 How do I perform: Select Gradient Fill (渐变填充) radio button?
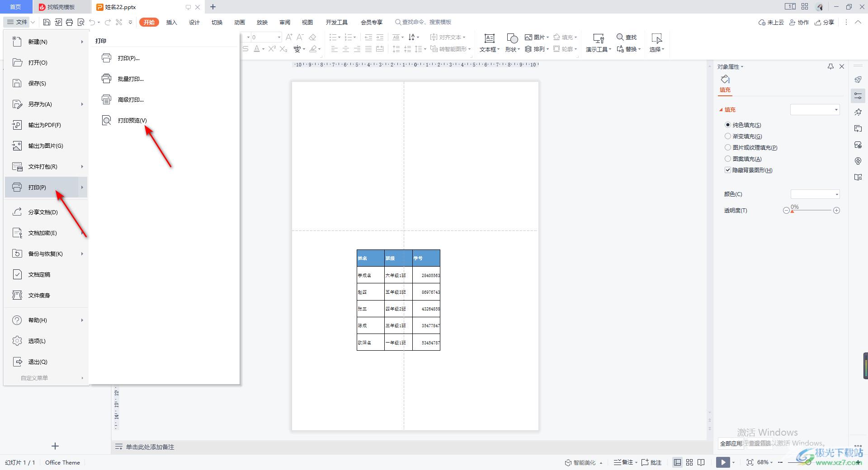tap(728, 136)
